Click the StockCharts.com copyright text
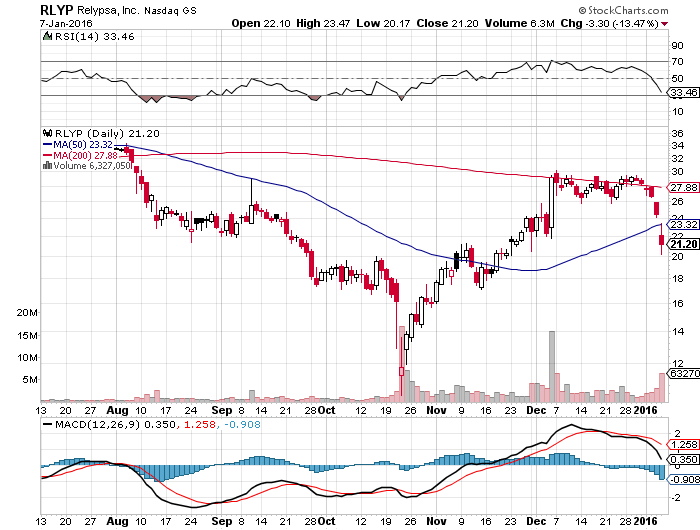 point(624,10)
